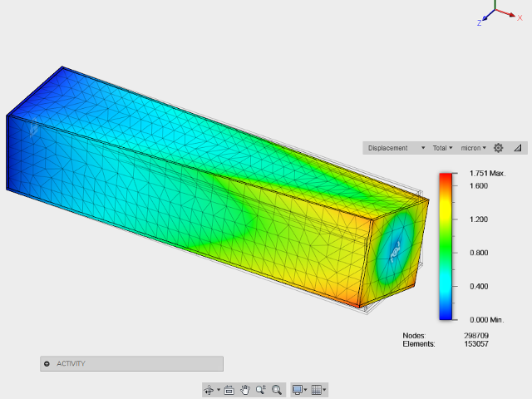Open legend options gear icon

coord(498,148)
